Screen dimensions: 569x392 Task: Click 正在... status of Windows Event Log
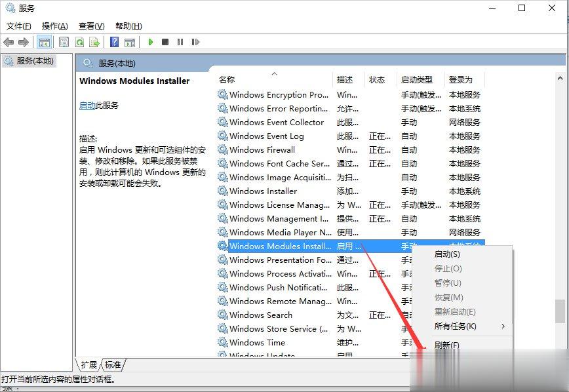pos(380,136)
